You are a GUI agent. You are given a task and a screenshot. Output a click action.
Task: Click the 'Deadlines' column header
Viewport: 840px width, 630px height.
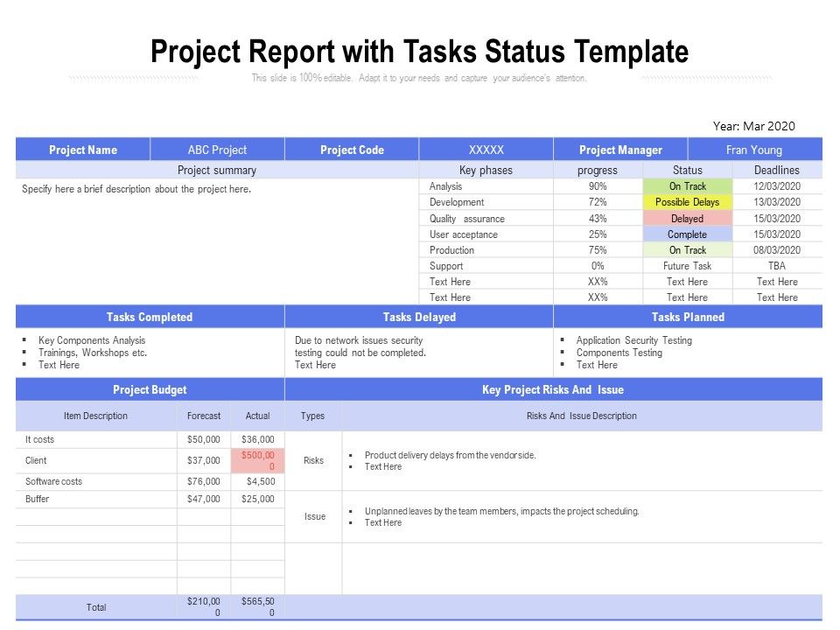pos(777,170)
